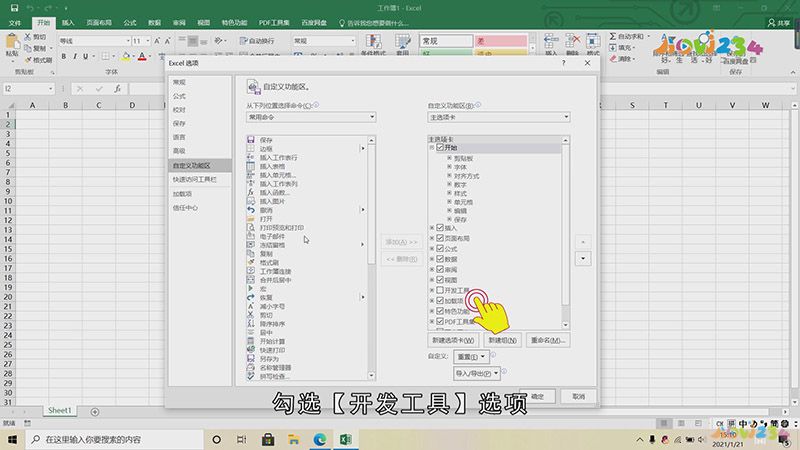The image size is (800, 450).
Task: Select the 格式刷 command in list
Action: pos(269,262)
